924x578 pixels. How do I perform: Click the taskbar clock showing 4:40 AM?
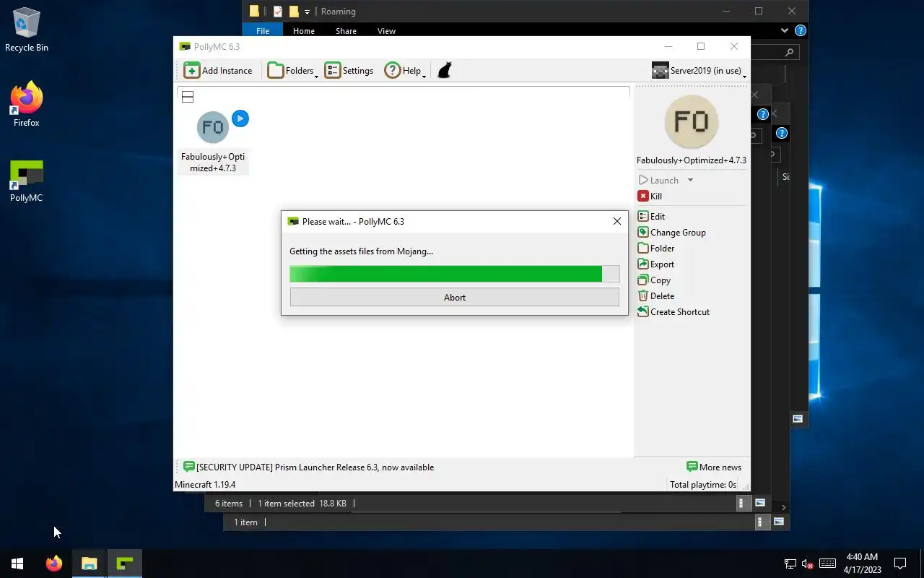pos(862,564)
